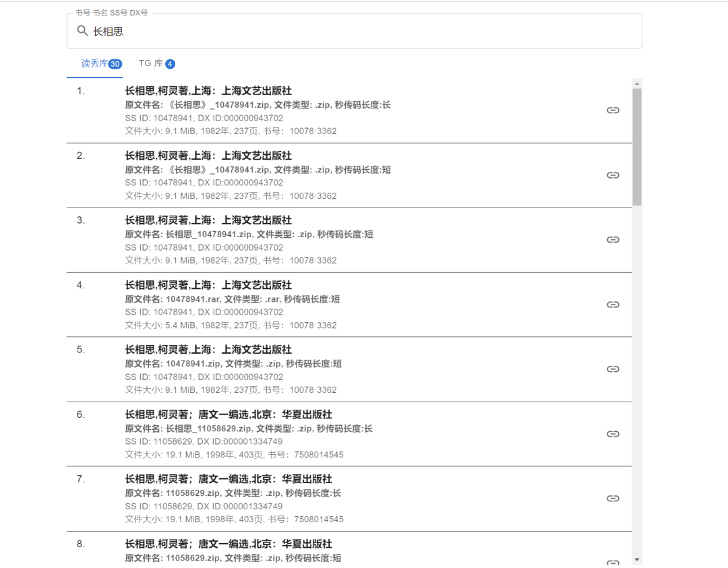
Task: Click the link icon of result 2
Action: [x=613, y=175]
